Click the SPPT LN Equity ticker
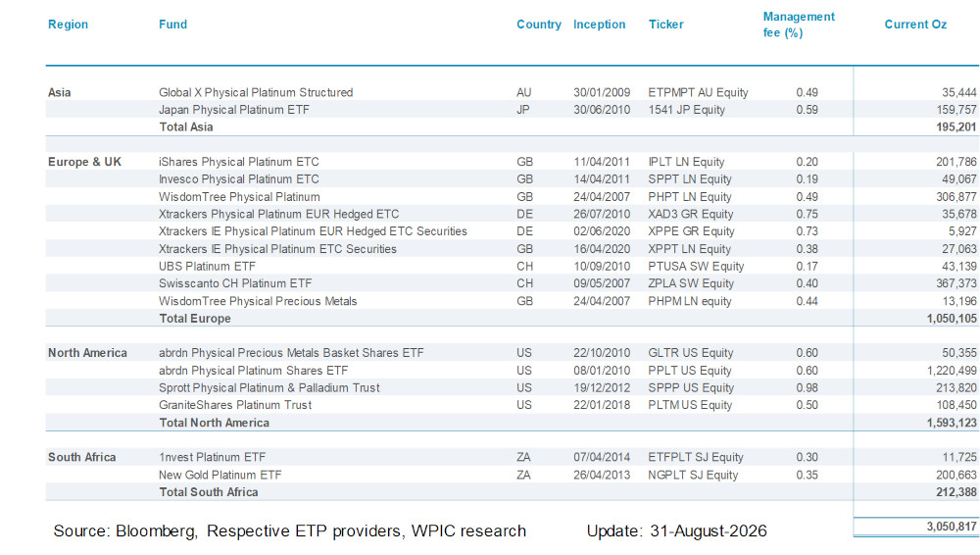 689,179
